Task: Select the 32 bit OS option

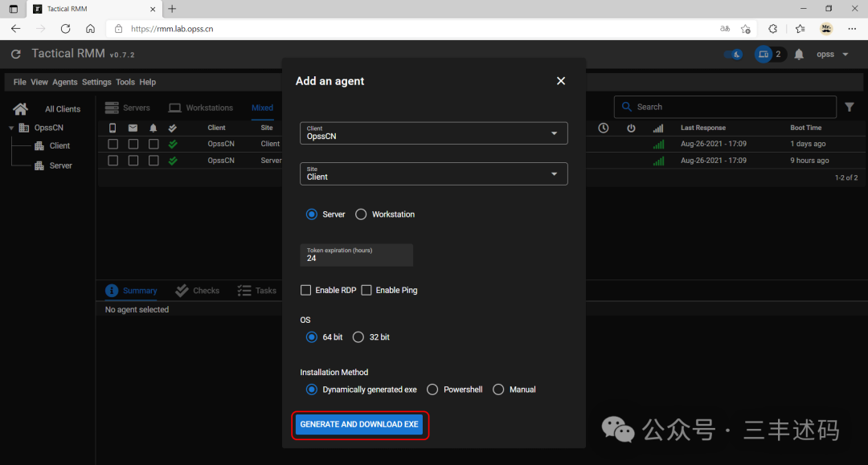Action: pos(358,337)
